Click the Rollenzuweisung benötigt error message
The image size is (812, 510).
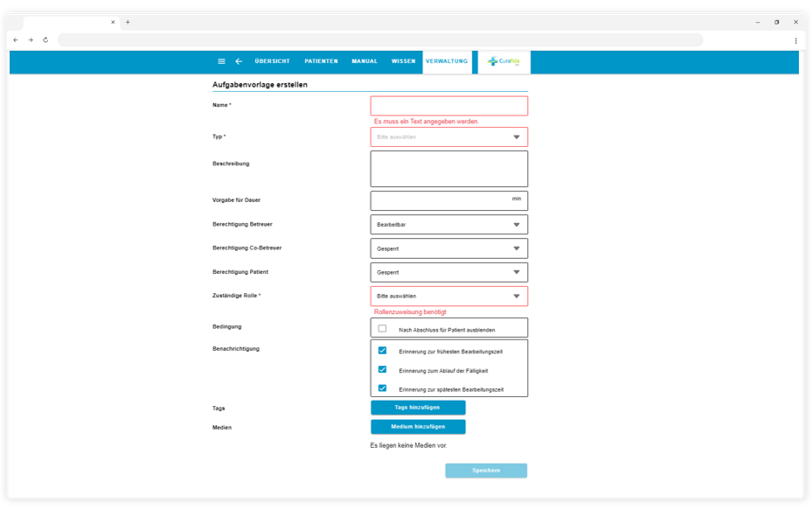pyautogui.click(x=410, y=312)
